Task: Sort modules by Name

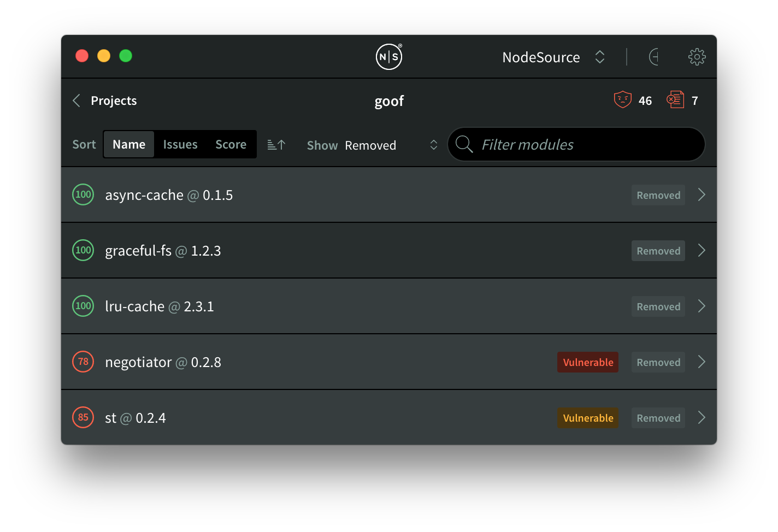Action: 129,144
